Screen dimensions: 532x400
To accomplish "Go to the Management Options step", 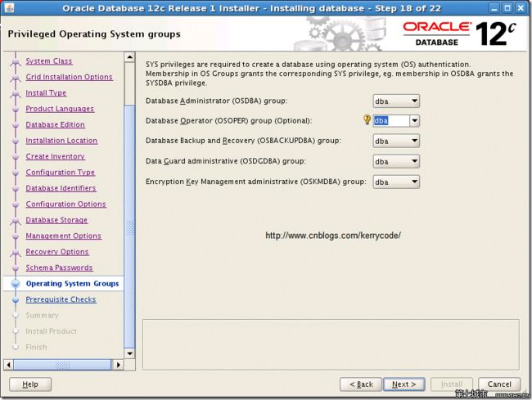I will (x=64, y=236).
